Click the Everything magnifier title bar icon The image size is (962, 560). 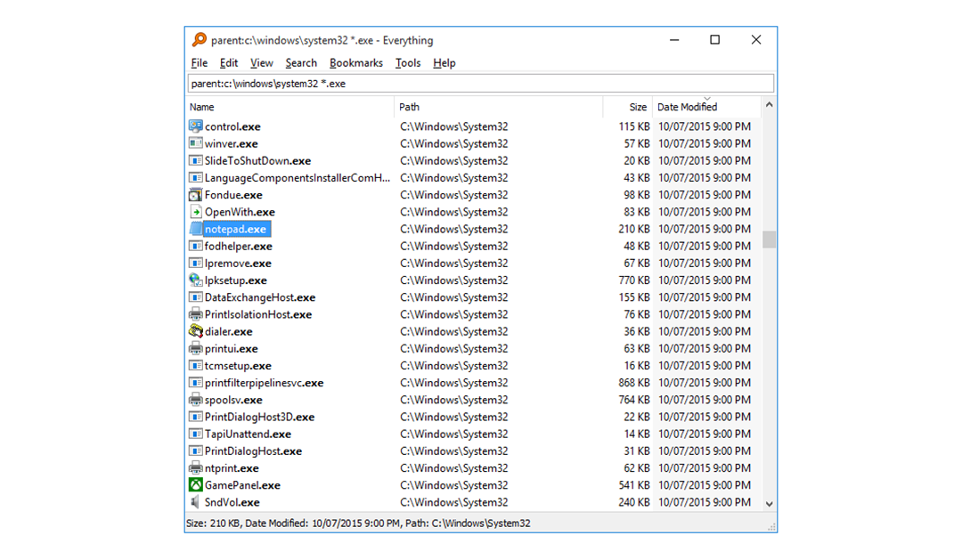click(x=200, y=40)
